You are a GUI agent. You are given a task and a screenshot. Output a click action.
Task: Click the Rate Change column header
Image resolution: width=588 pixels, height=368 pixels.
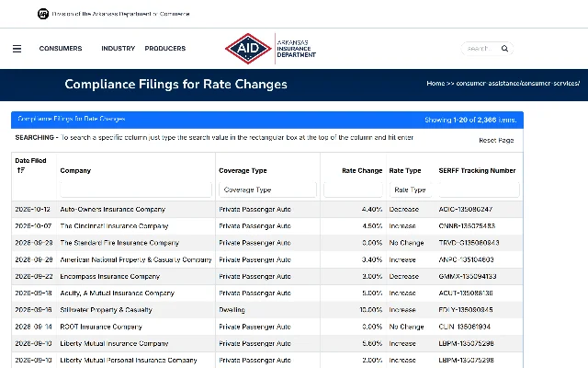pyautogui.click(x=362, y=170)
